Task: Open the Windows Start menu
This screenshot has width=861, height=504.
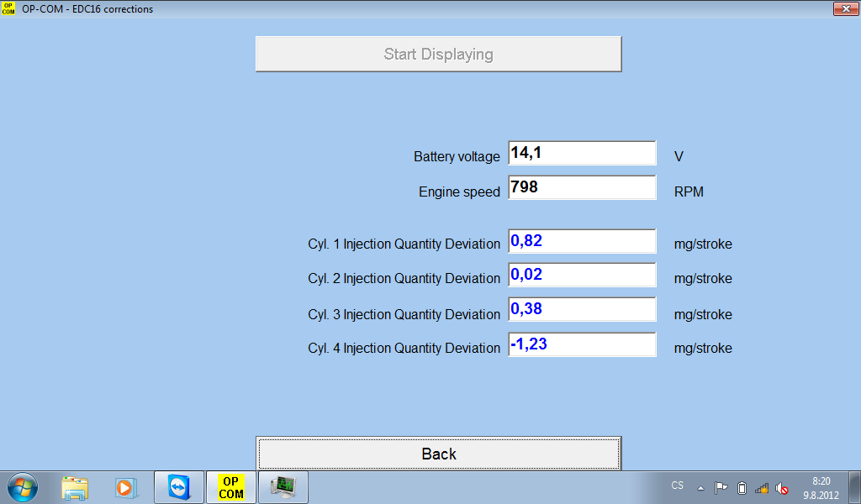Action: point(22,486)
